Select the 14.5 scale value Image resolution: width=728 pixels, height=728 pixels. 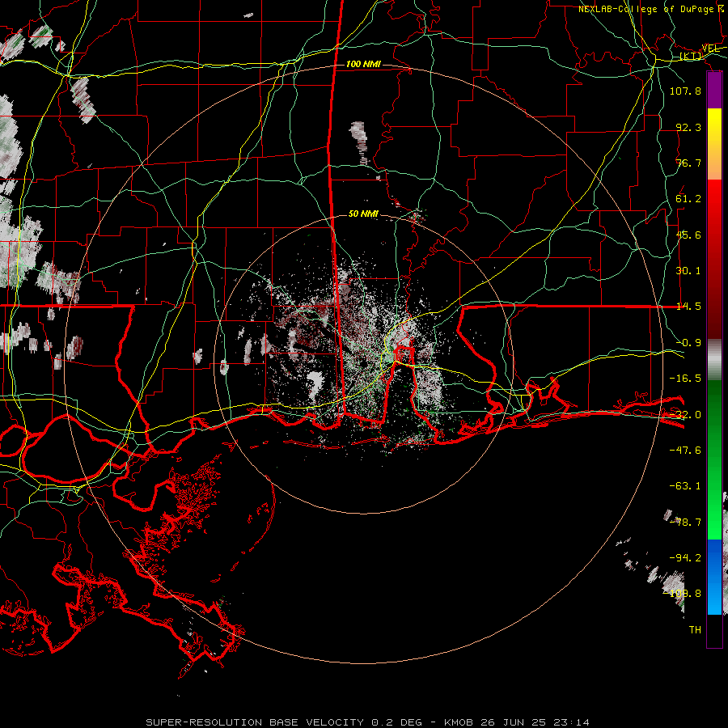point(688,307)
